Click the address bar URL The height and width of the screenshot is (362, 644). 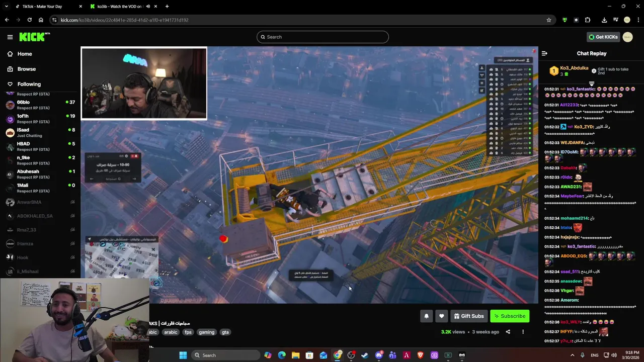click(x=124, y=20)
